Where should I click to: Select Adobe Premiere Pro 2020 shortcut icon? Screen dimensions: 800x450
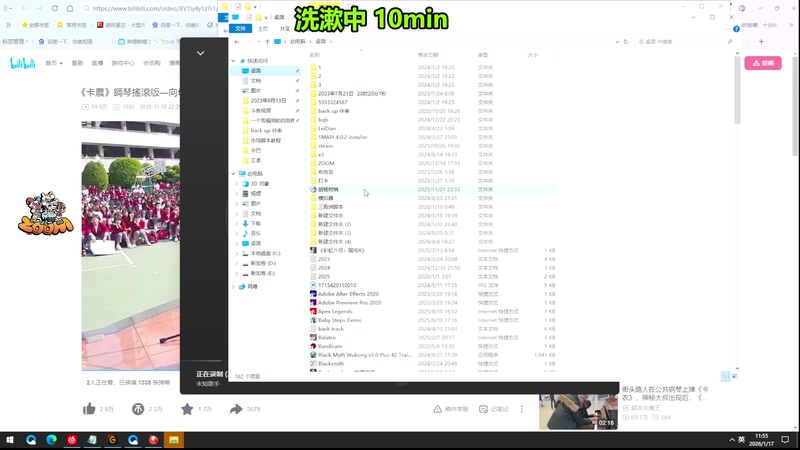coord(313,303)
